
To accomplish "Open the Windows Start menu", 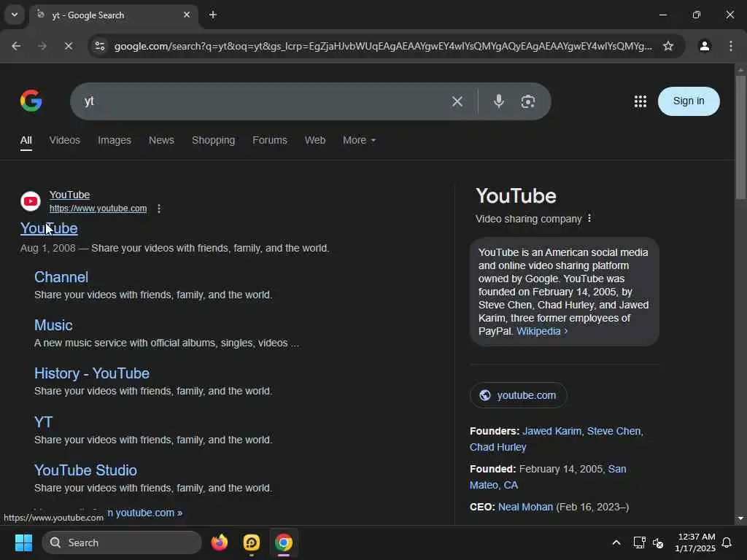I will pyautogui.click(x=23, y=542).
